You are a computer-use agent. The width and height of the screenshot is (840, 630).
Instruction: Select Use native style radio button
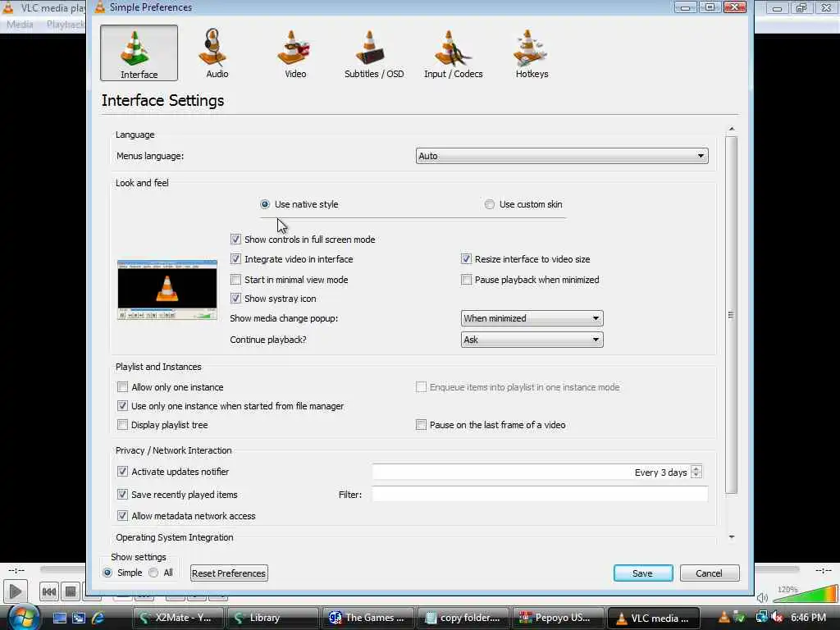click(x=265, y=204)
